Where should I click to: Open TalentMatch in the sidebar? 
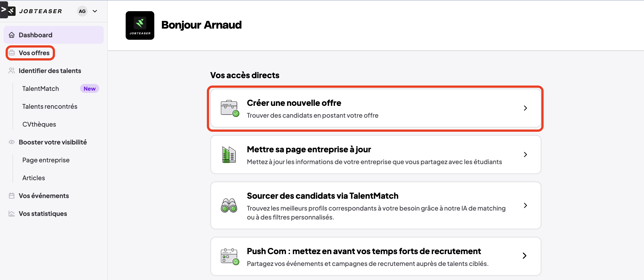[40, 89]
